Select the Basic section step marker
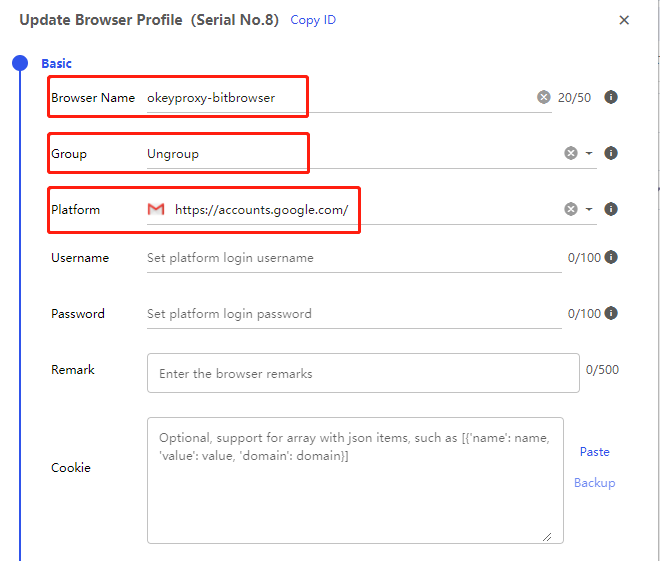Viewport: 660px width, 561px height. 20,63
